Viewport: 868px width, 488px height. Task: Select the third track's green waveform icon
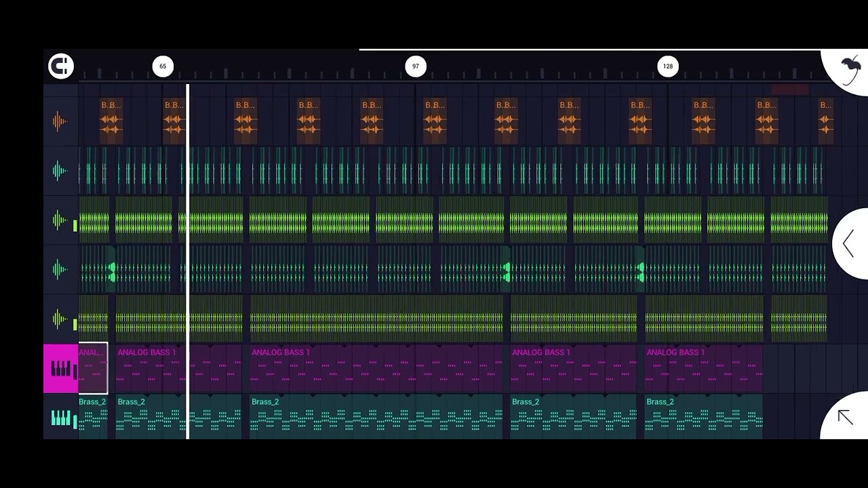60,221
